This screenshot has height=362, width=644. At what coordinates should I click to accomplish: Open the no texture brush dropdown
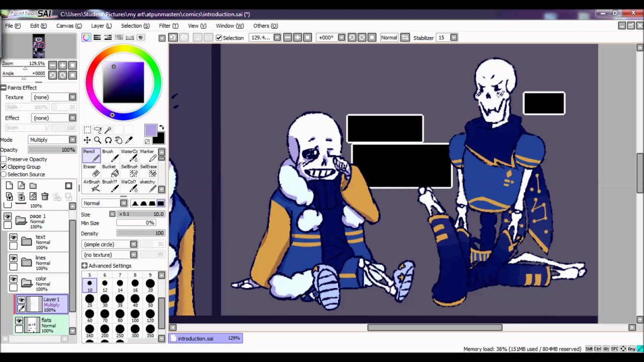click(109, 255)
